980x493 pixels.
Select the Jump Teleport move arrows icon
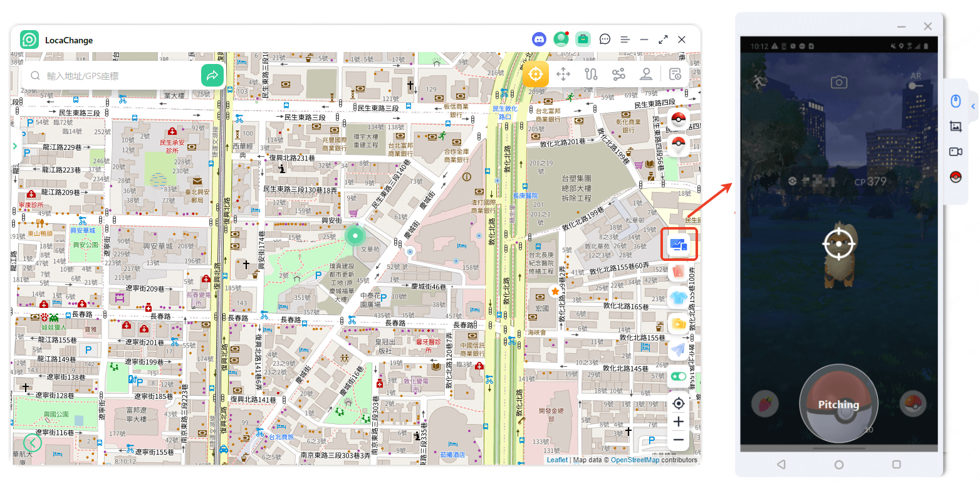(563, 74)
